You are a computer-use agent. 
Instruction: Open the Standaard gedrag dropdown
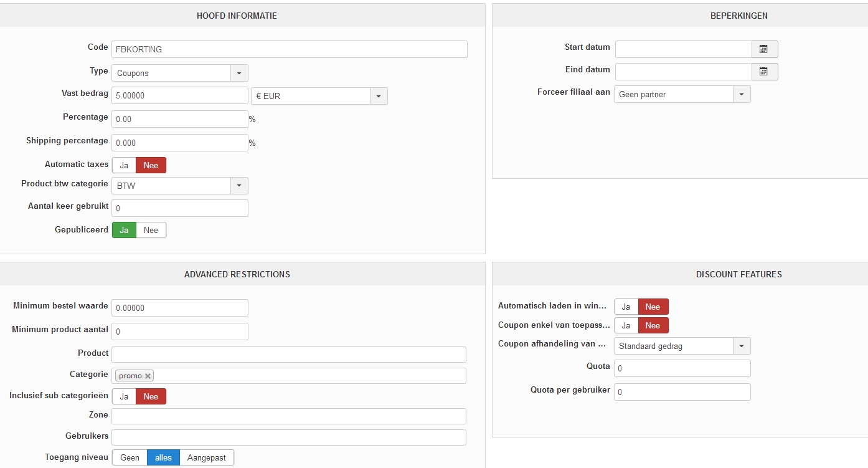click(x=741, y=346)
